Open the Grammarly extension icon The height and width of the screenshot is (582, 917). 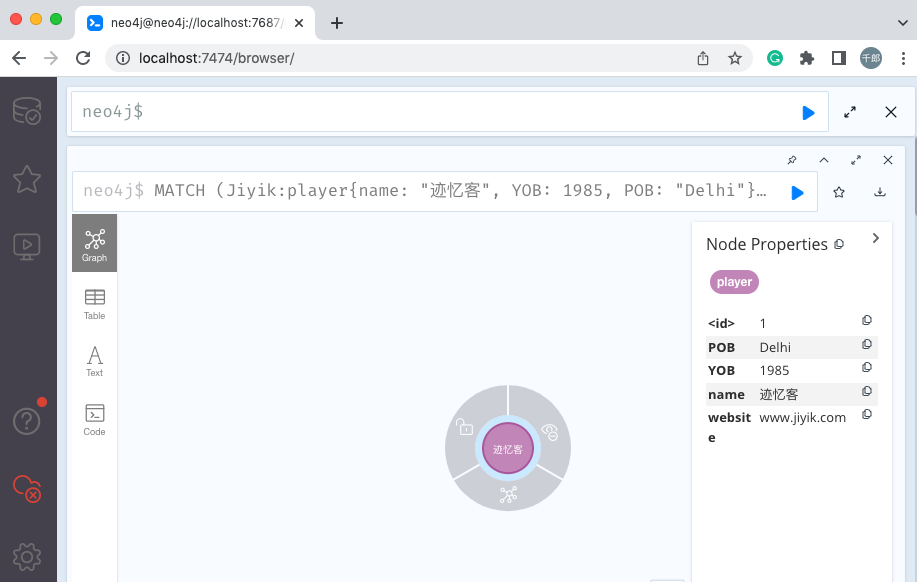[775, 58]
